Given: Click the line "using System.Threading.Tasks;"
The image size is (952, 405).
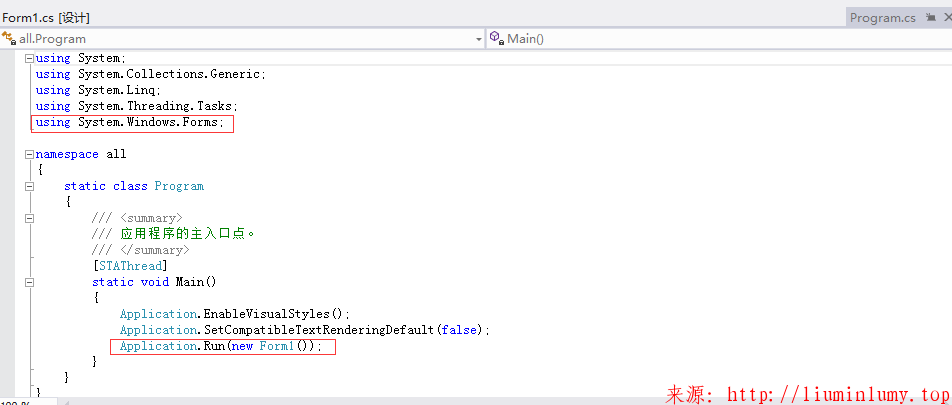Looking at the screenshot, I should (x=137, y=106).
